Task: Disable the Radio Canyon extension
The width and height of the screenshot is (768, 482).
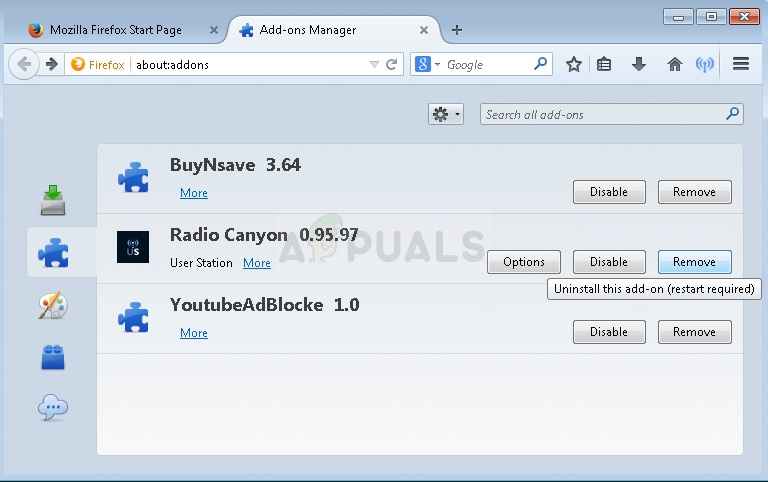Action: coord(609,262)
